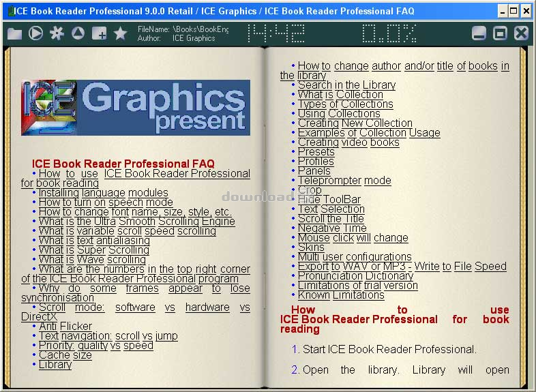Open 'Examples of Collection Usage' link
The width and height of the screenshot is (536, 392).
point(369,133)
